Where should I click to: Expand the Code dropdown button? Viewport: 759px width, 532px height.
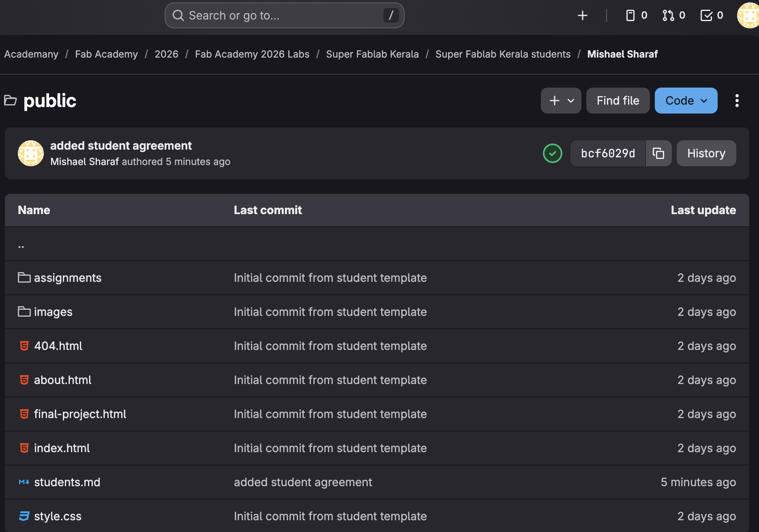tap(686, 101)
